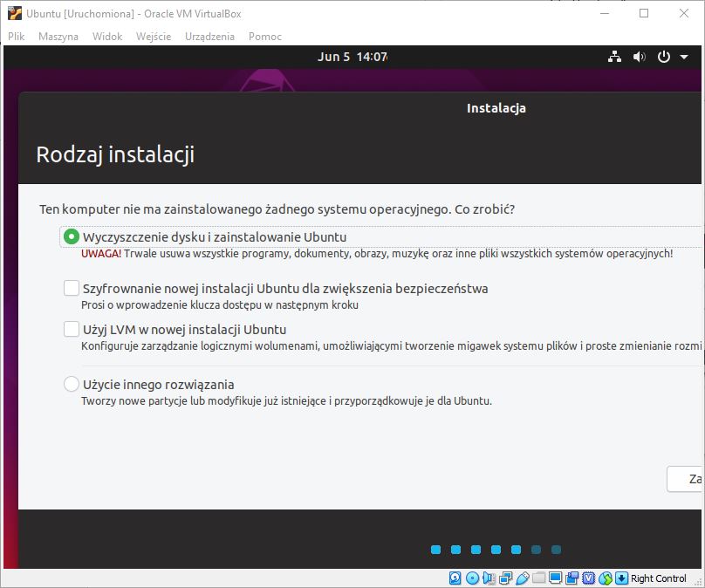This screenshot has width=705, height=588.
Task: Enable "Użyj LVM w nowej instalacji Ubuntu"
Action: point(71,329)
